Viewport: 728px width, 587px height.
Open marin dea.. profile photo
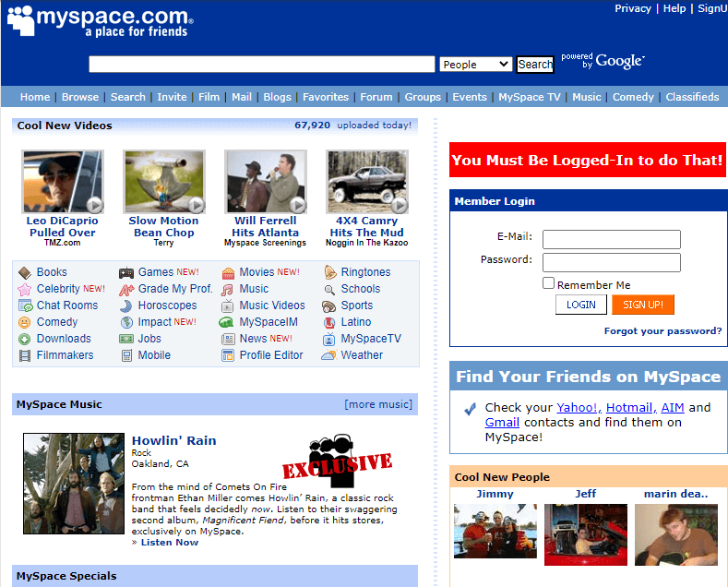[676, 534]
